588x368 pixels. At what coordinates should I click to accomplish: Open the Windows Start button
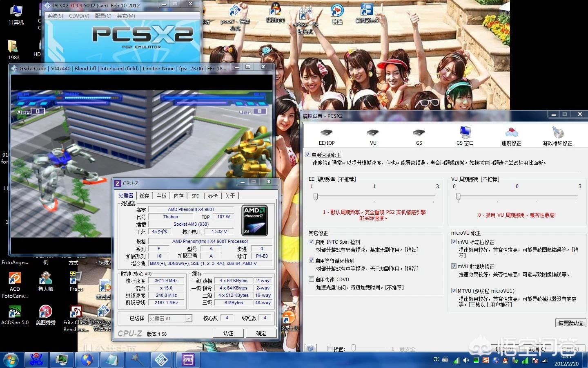point(11,360)
